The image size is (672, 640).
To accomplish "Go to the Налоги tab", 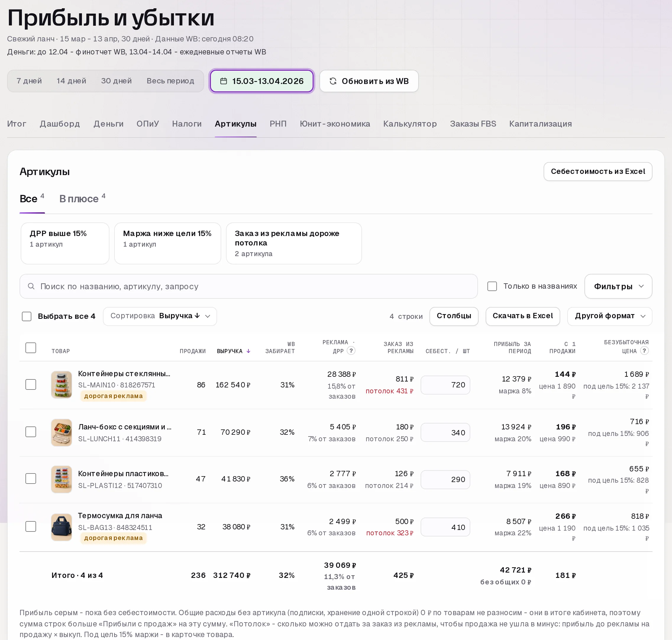I will (x=187, y=124).
